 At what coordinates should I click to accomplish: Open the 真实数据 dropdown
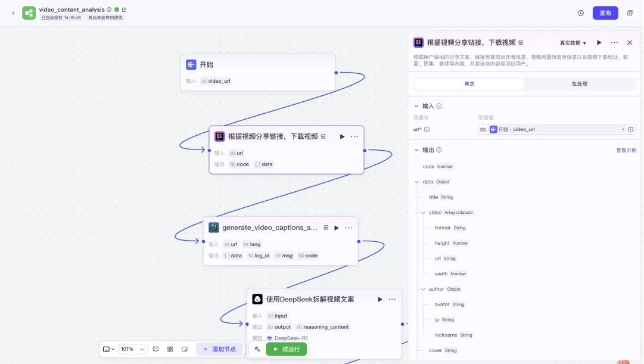coord(573,43)
